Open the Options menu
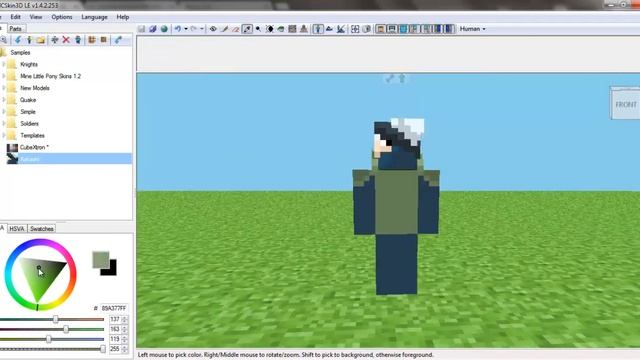This screenshot has width=640, height=360. (62, 17)
